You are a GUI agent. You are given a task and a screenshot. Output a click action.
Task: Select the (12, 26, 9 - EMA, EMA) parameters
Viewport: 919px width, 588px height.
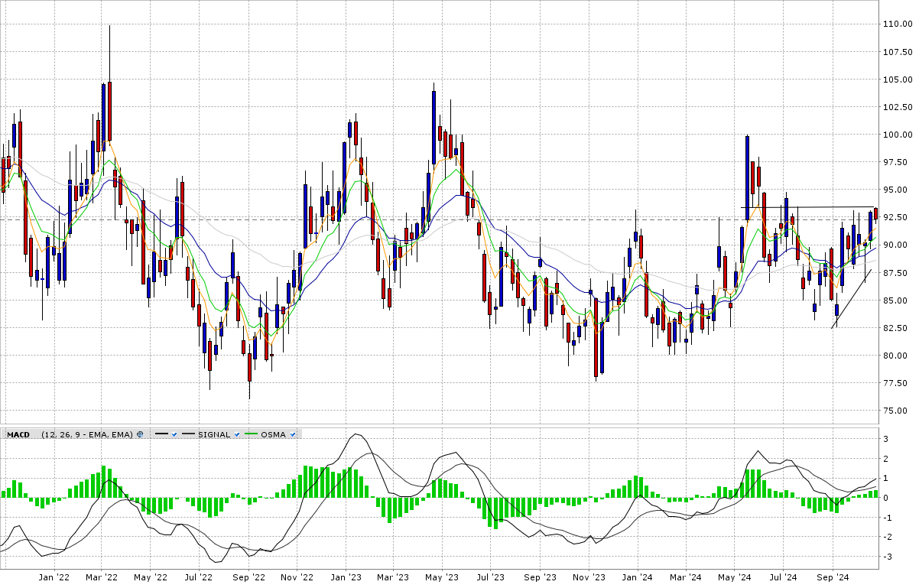tap(88, 434)
